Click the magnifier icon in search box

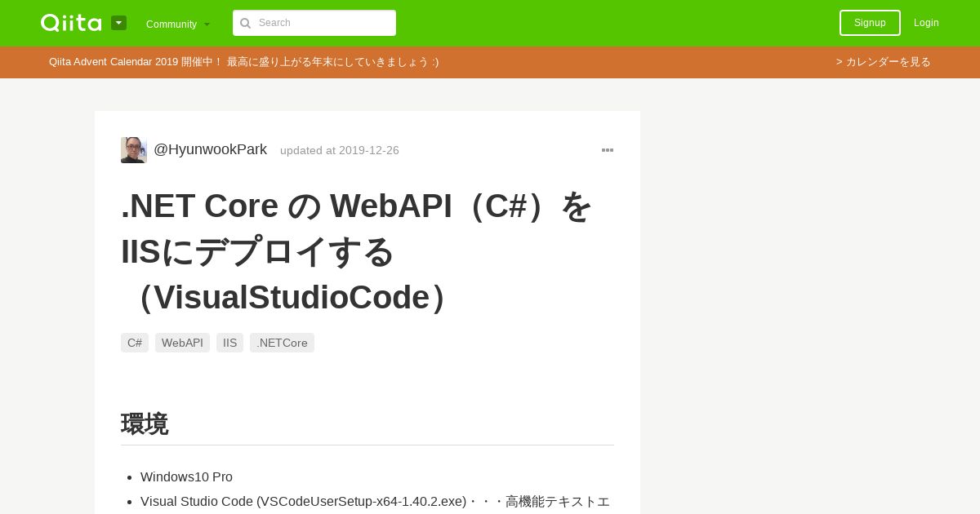point(245,23)
